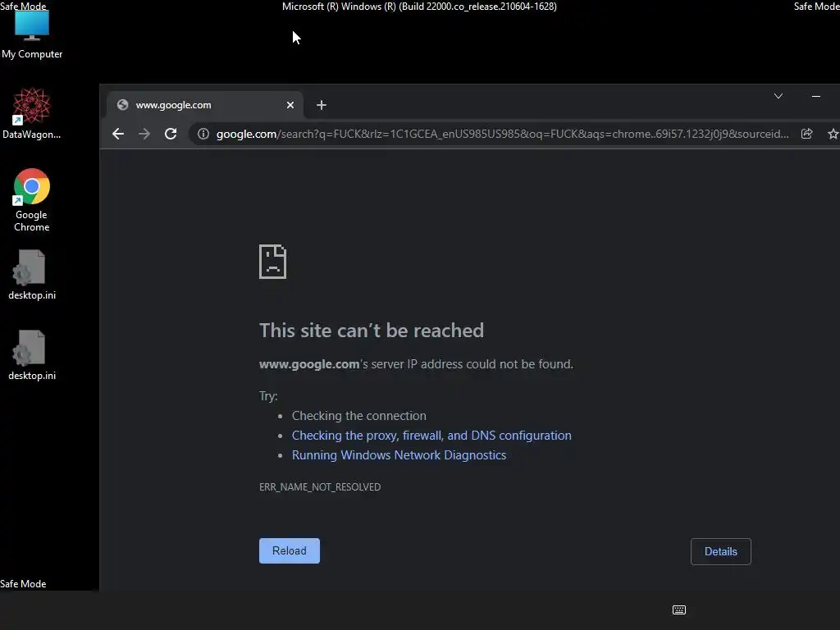Click the sad page error icon

point(272,262)
